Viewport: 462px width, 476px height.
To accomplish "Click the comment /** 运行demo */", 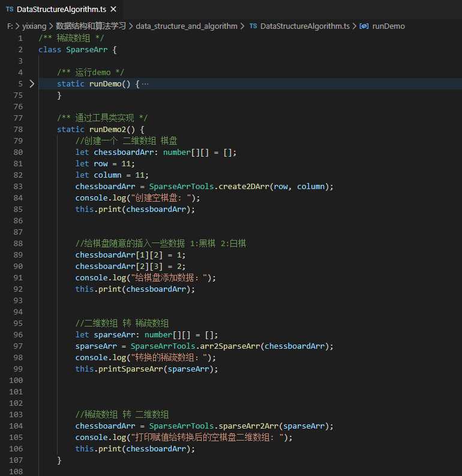I will click(91, 73).
